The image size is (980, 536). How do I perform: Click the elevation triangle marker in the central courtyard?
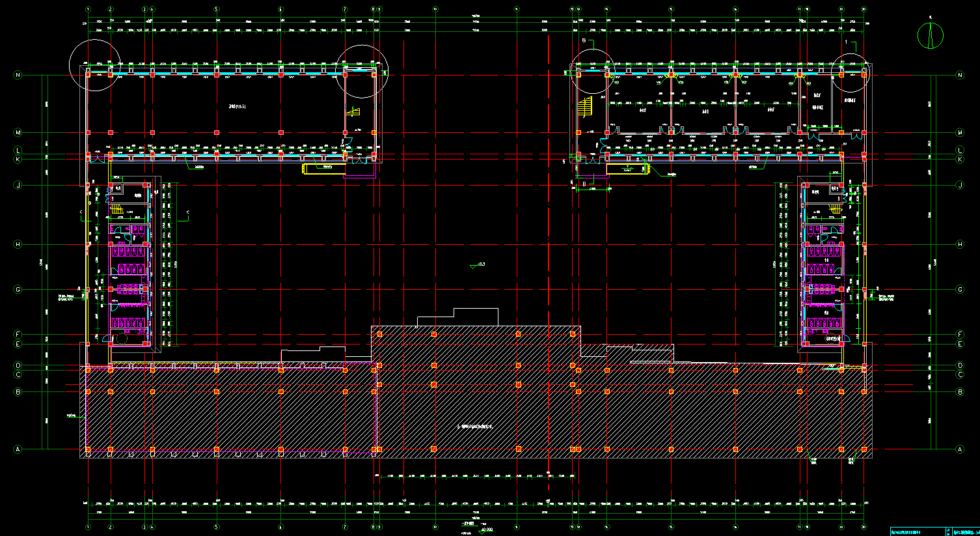(473, 266)
